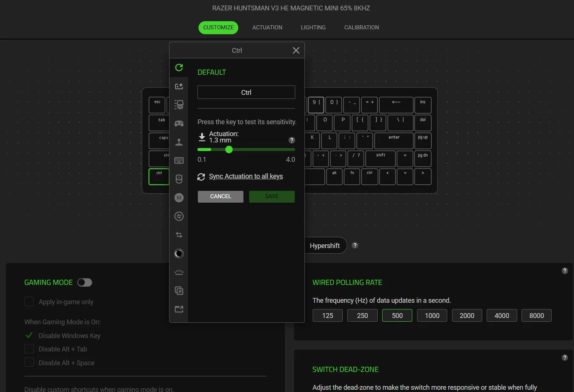Choose the joystick function icon
Screen dimensions: 574x392
click(x=179, y=142)
